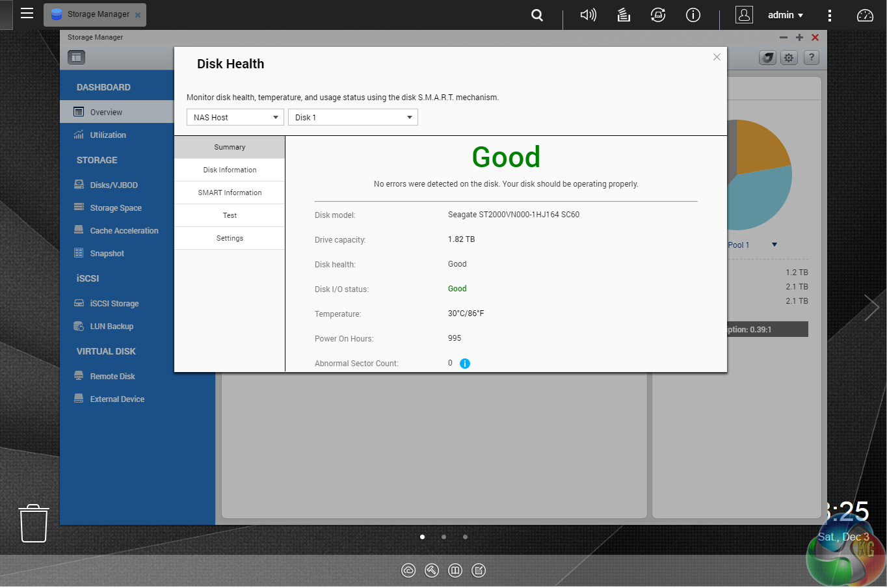Click the Storage Manager help question mark

pyautogui.click(x=811, y=58)
